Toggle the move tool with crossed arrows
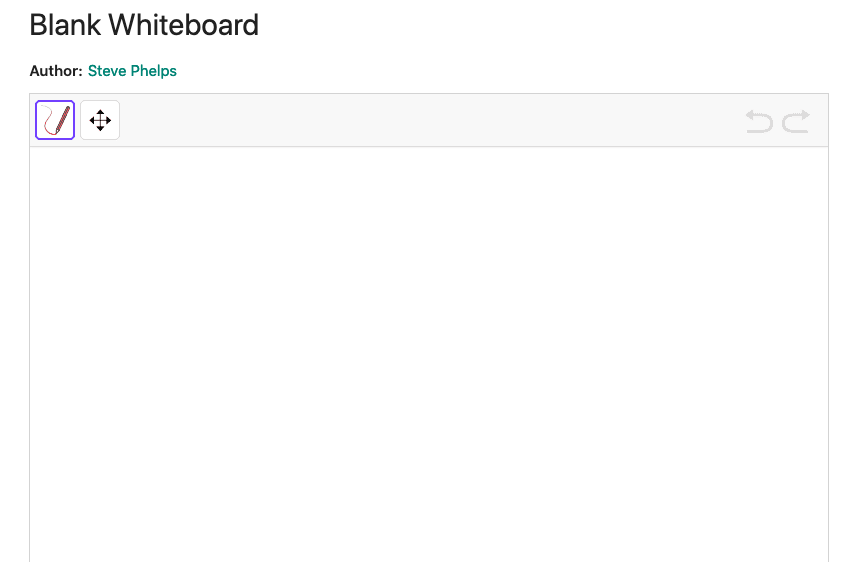This screenshot has height=562, width=853. point(100,120)
